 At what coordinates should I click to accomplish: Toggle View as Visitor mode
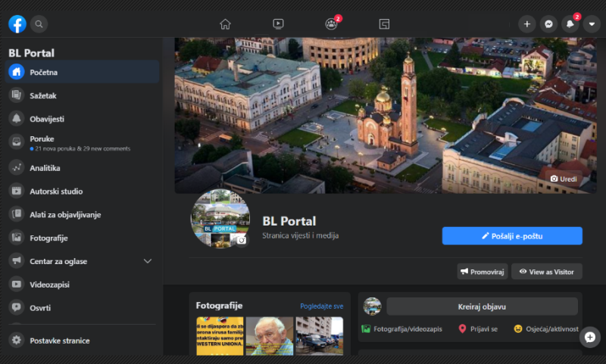(x=547, y=272)
